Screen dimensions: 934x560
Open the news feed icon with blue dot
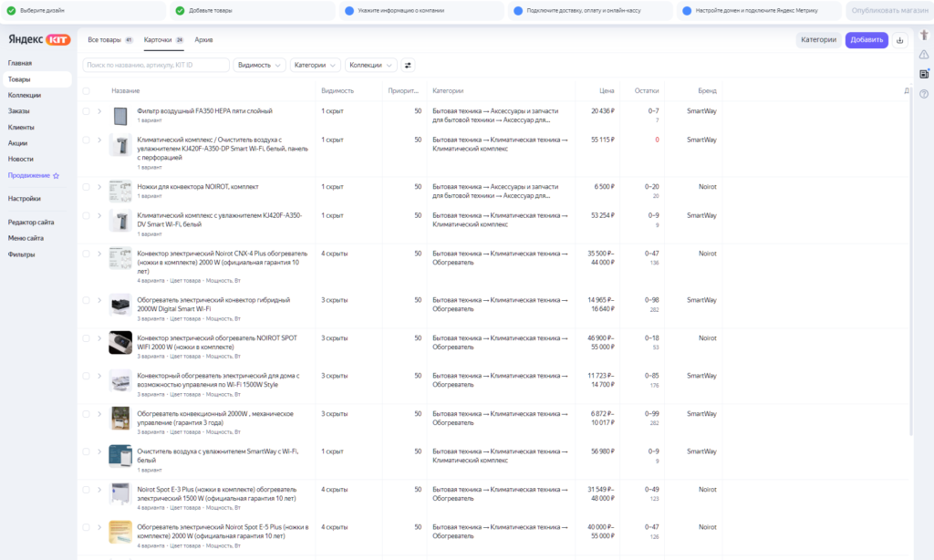tap(924, 74)
